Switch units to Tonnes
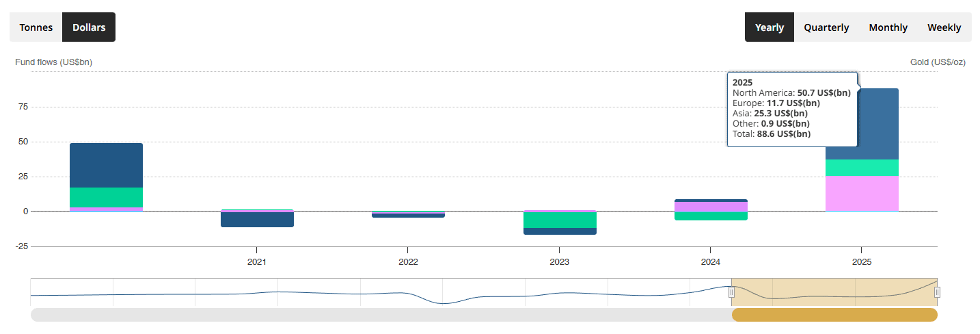 pos(36,27)
